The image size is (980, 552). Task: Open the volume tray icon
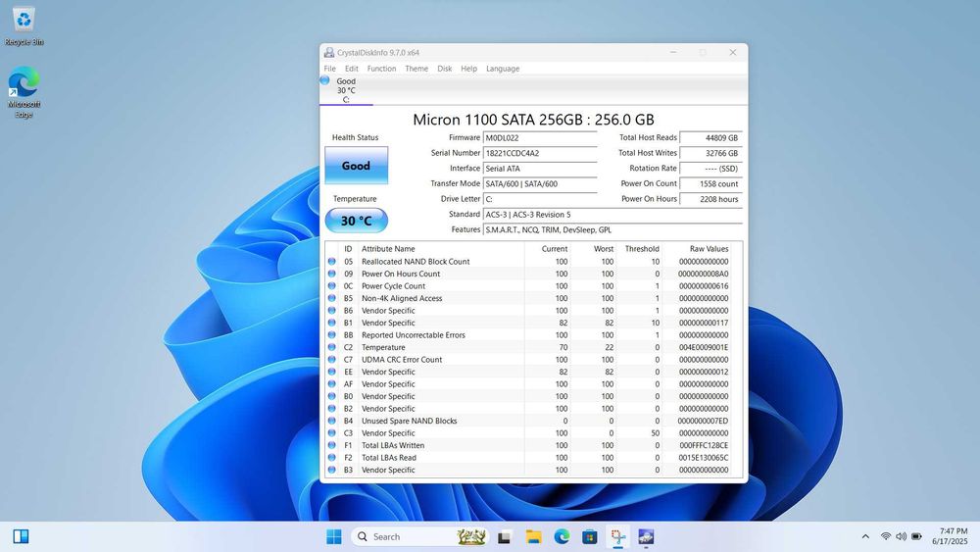[x=901, y=536]
